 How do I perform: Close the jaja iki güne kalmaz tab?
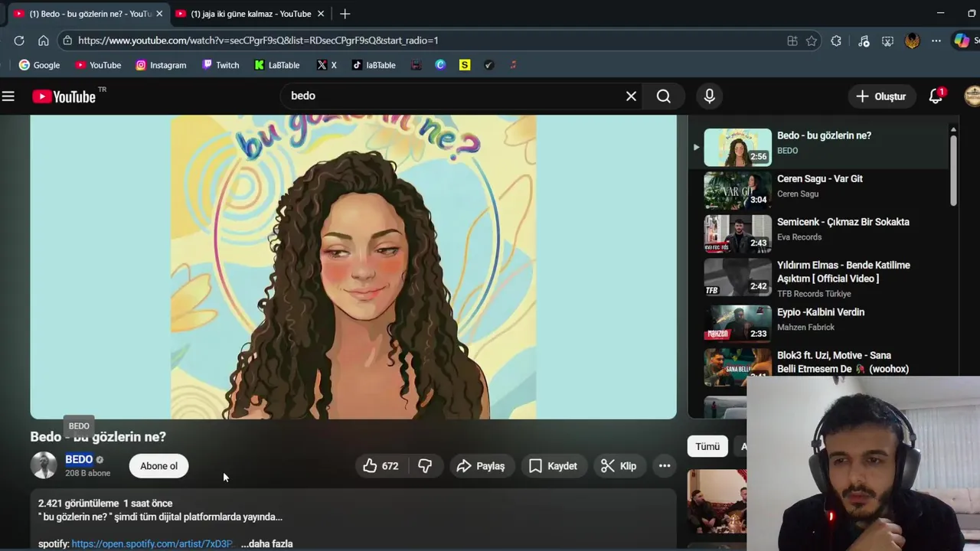(x=321, y=14)
